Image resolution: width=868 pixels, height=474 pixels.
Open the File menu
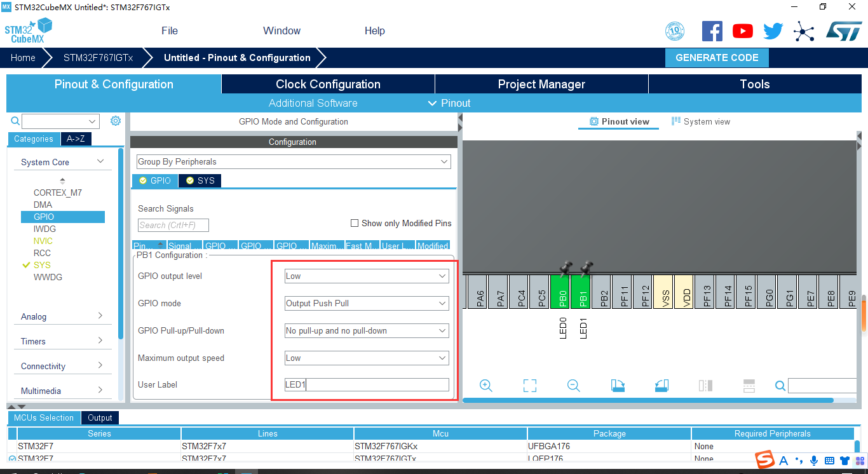170,30
